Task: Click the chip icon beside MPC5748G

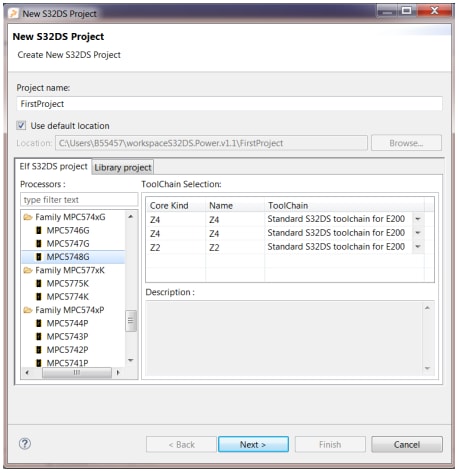Action: click(x=39, y=257)
